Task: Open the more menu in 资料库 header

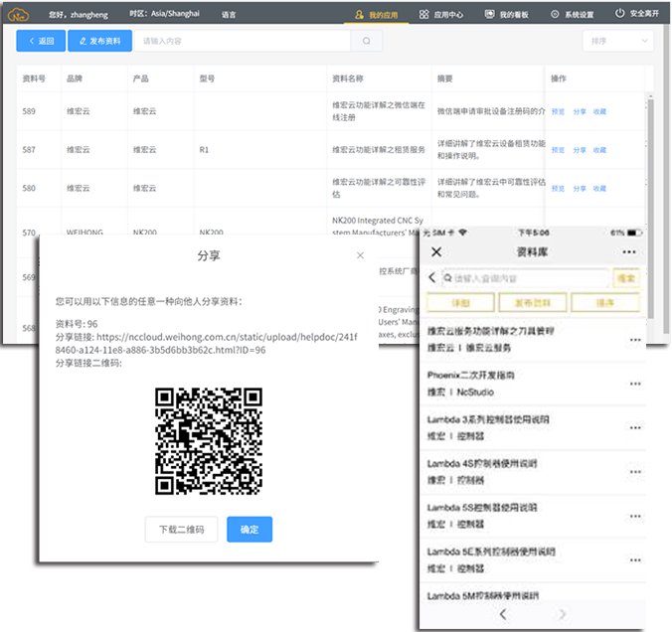Action: tap(628, 251)
